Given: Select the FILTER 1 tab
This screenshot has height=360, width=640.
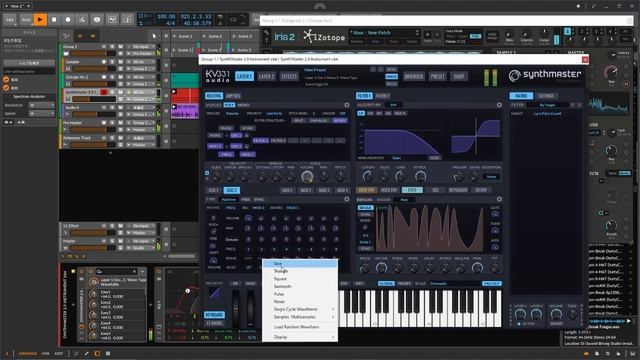Looking at the screenshot, I should point(364,96).
